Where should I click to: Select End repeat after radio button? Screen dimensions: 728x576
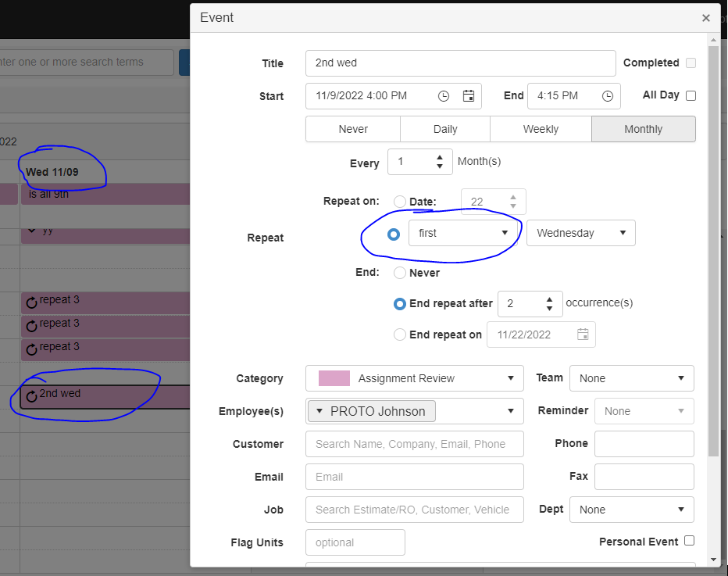(399, 304)
